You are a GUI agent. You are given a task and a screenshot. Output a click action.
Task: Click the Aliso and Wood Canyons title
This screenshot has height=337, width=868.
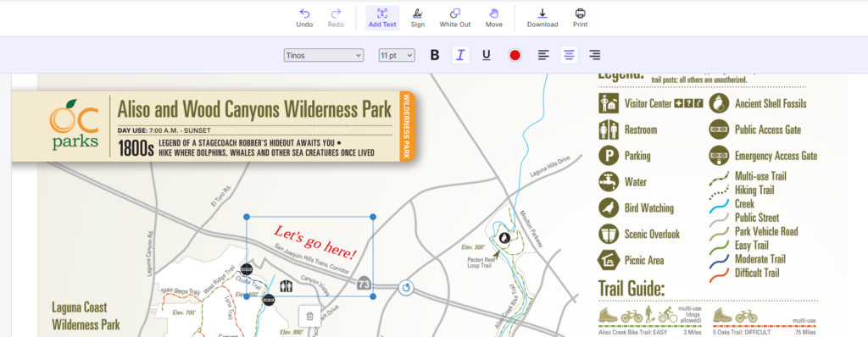point(254,109)
